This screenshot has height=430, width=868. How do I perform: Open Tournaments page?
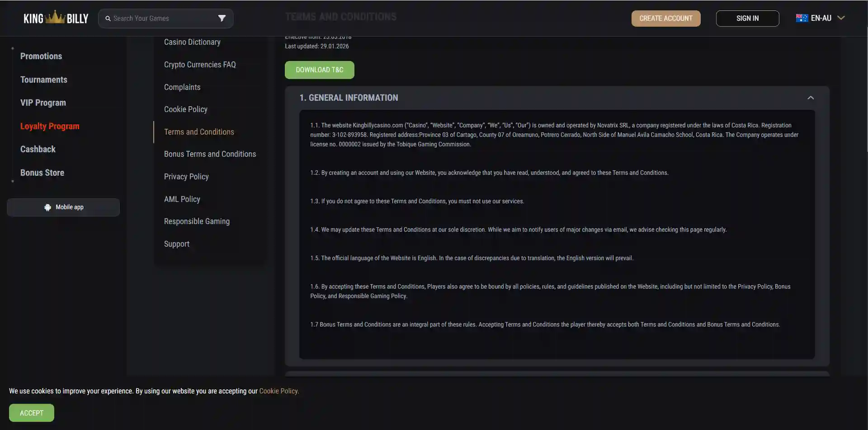44,80
